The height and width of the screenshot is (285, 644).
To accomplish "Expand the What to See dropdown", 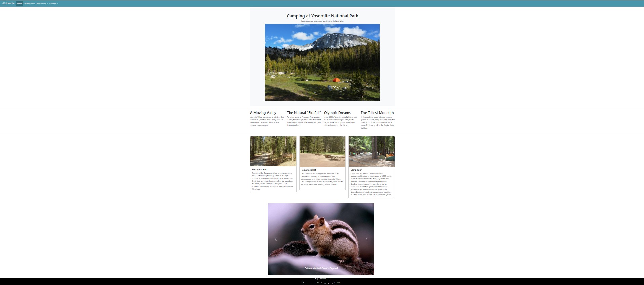I will (42, 3).
